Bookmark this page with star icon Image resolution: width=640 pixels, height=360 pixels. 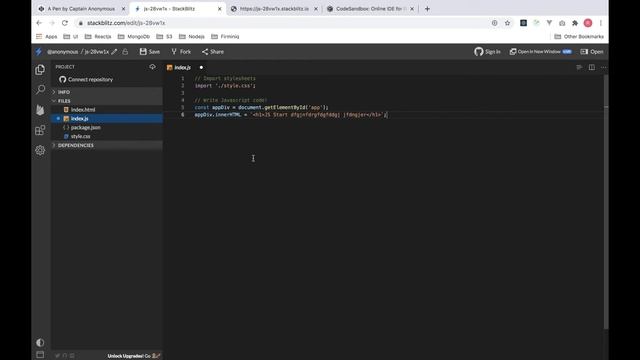point(507,23)
